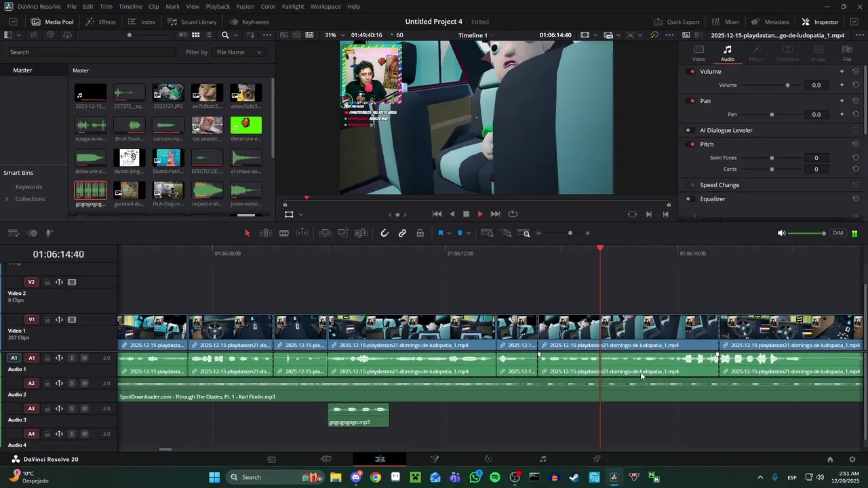Viewport: 868px width, 488px height.
Task: Choose the Blade Edit Mode tool
Action: [284, 233]
